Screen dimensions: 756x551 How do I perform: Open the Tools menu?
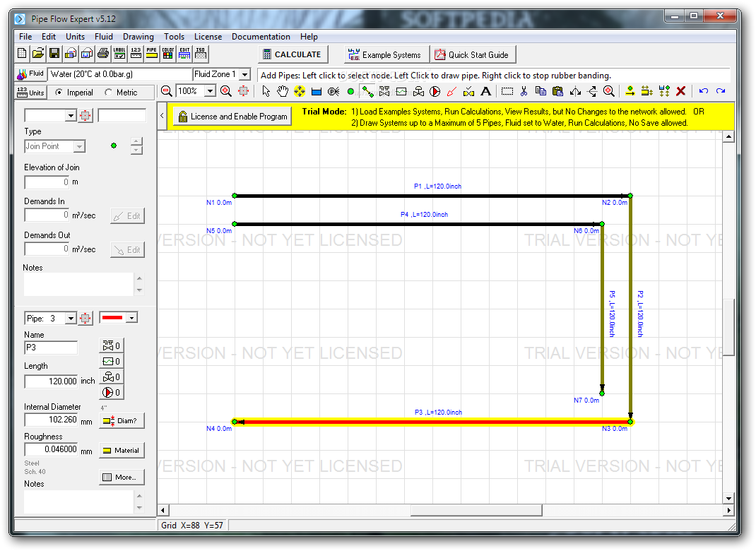[x=174, y=37]
